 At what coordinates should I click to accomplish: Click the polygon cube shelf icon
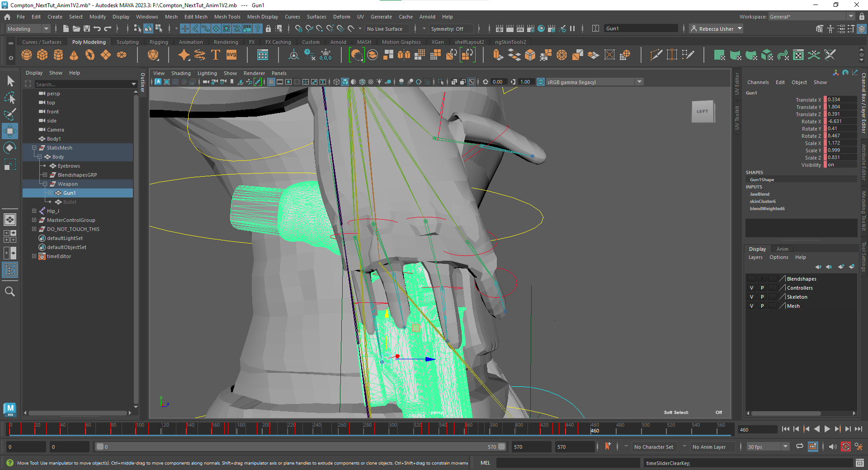coord(42,55)
